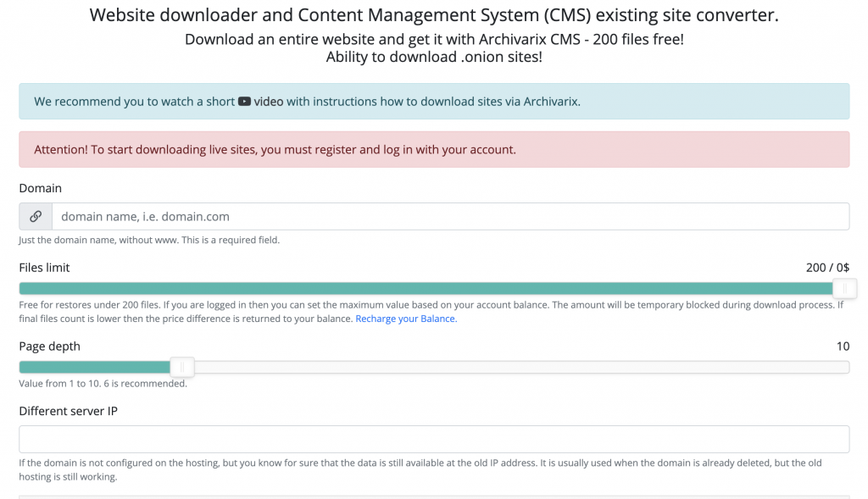Click the Page depth label
The height and width of the screenshot is (499, 868).
(x=50, y=347)
